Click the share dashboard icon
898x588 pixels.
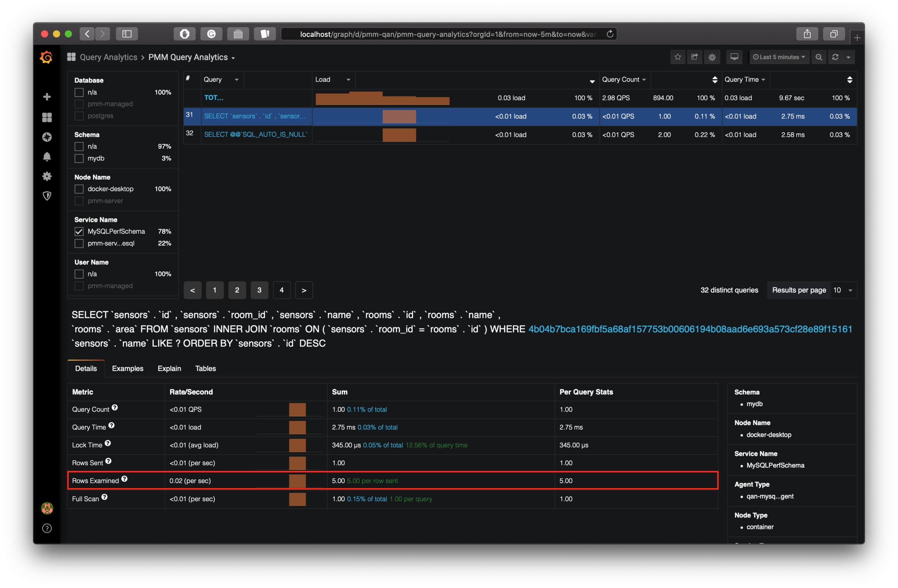[x=695, y=57]
